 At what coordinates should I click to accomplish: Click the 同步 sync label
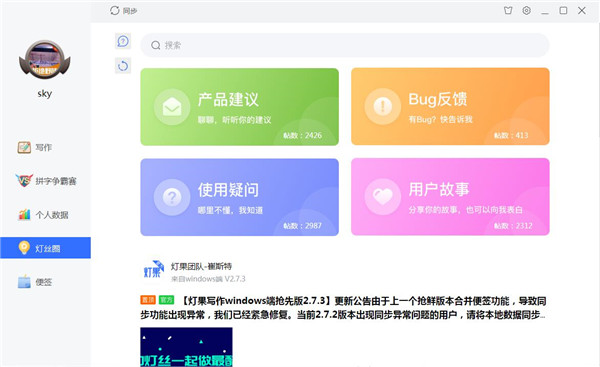pyautogui.click(x=130, y=11)
